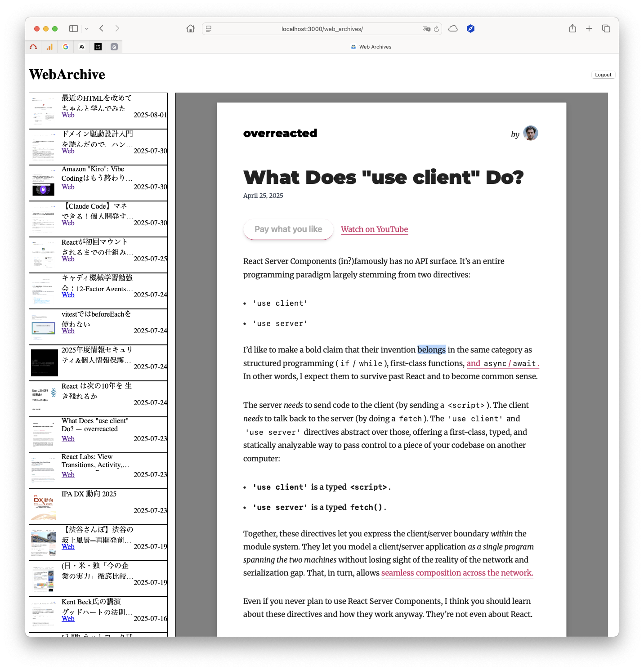This screenshot has height=670, width=644.
Task: Toggle the Safari sidebar button
Action: pos(73,28)
